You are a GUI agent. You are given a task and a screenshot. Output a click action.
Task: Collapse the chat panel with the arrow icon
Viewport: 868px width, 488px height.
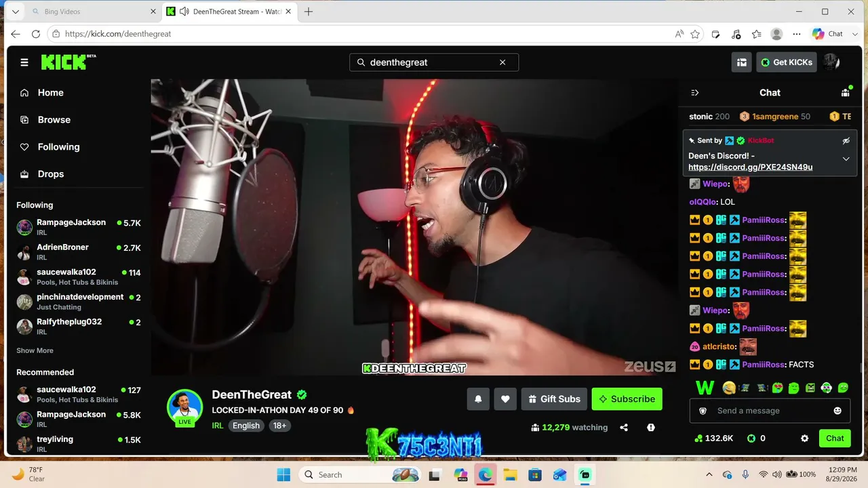coord(694,93)
